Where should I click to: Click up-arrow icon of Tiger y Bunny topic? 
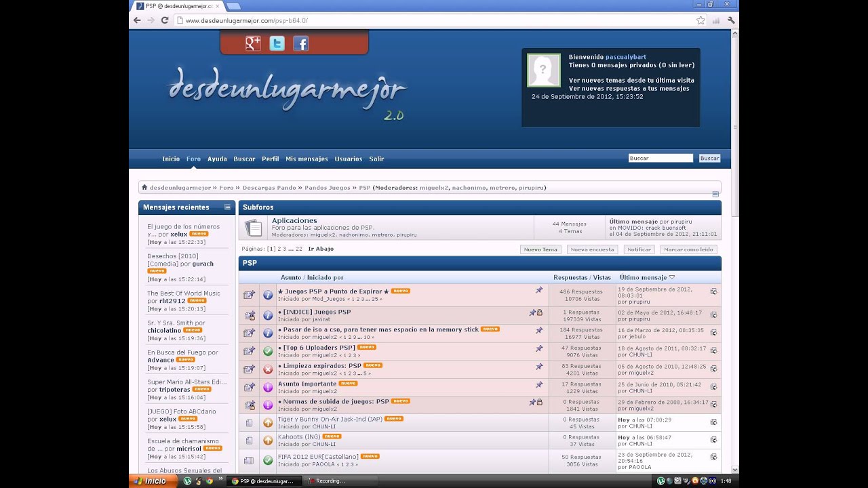coord(268,423)
